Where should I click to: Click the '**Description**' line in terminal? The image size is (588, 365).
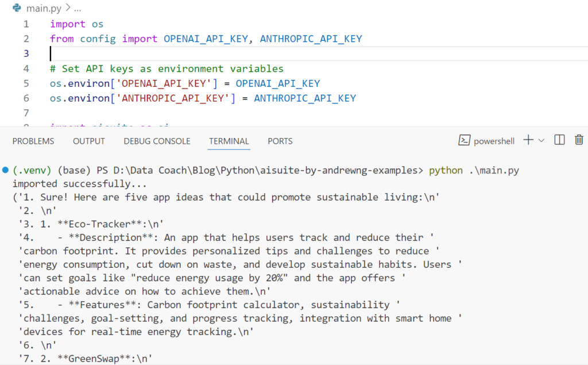tap(226, 238)
